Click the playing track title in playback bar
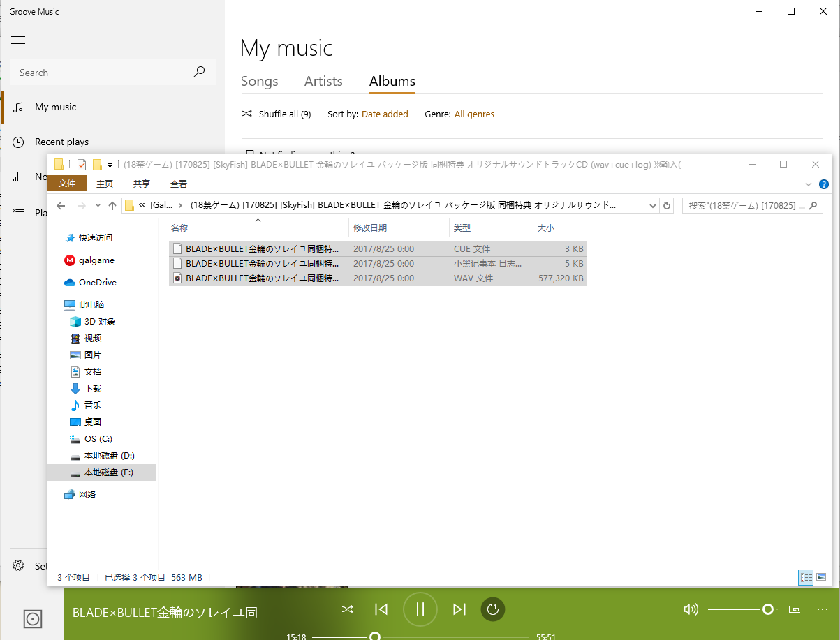The height and width of the screenshot is (640, 840). coord(165,612)
